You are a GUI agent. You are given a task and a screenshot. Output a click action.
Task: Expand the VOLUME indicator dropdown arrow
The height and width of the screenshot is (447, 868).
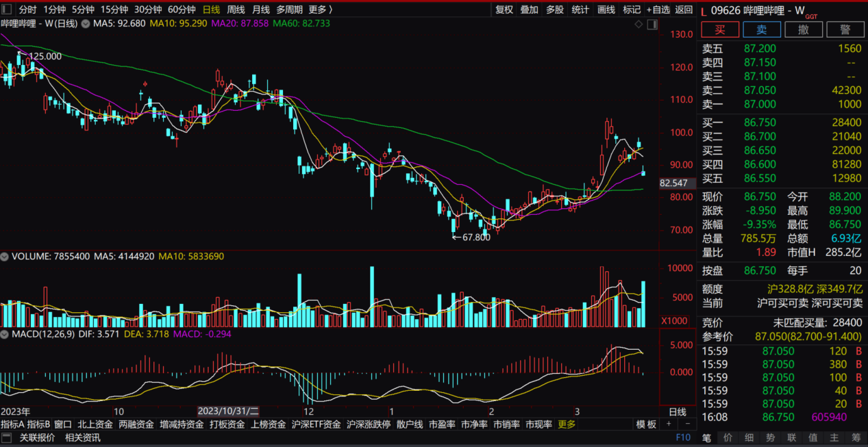point(5,257)
